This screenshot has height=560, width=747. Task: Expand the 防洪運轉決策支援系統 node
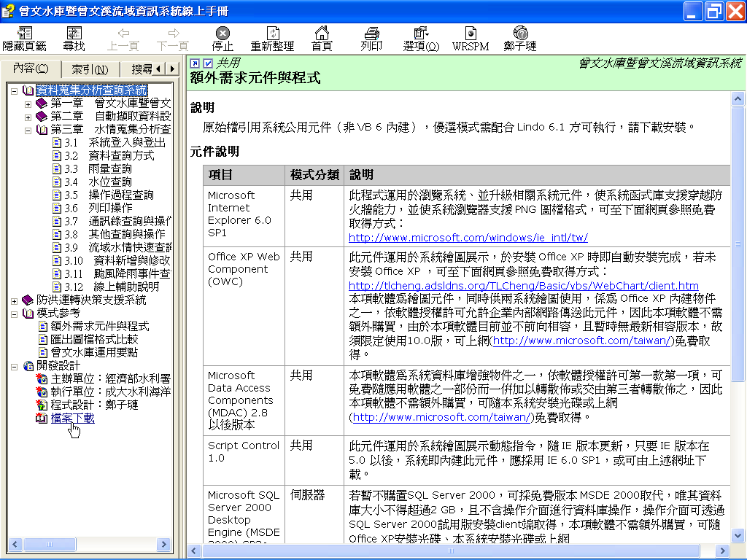pos(15,301)
